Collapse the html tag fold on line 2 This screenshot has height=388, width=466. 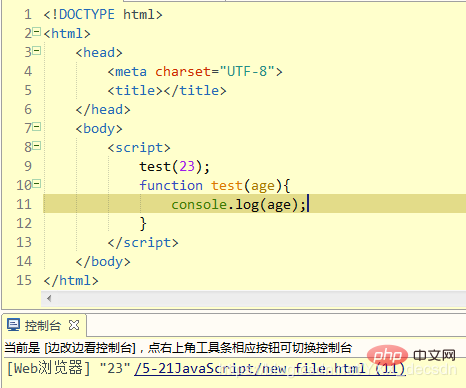(37, 32)
